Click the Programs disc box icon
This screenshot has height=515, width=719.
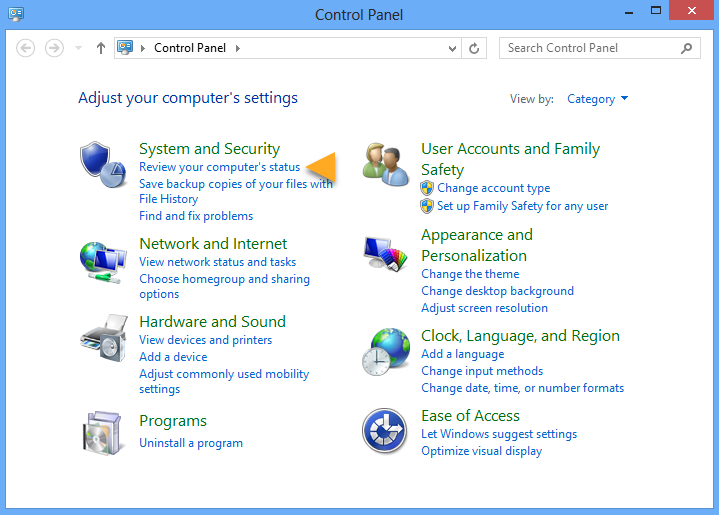103,432
